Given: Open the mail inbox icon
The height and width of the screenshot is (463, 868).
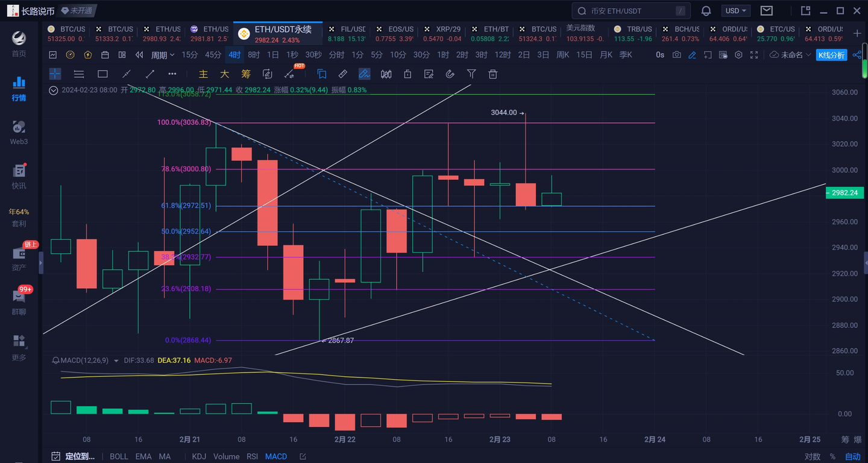Looking at the screenshot, I should click(x=766, y=11).
